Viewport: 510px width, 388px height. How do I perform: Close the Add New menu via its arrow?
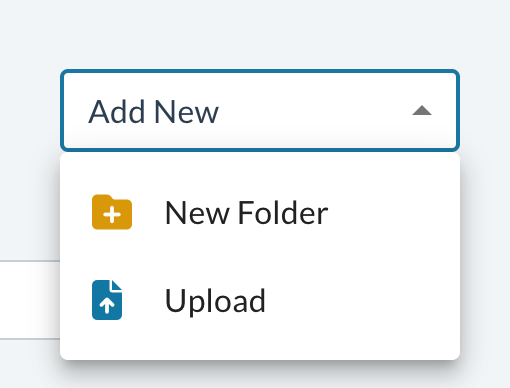pyautogui.click(x=422, y=110)
